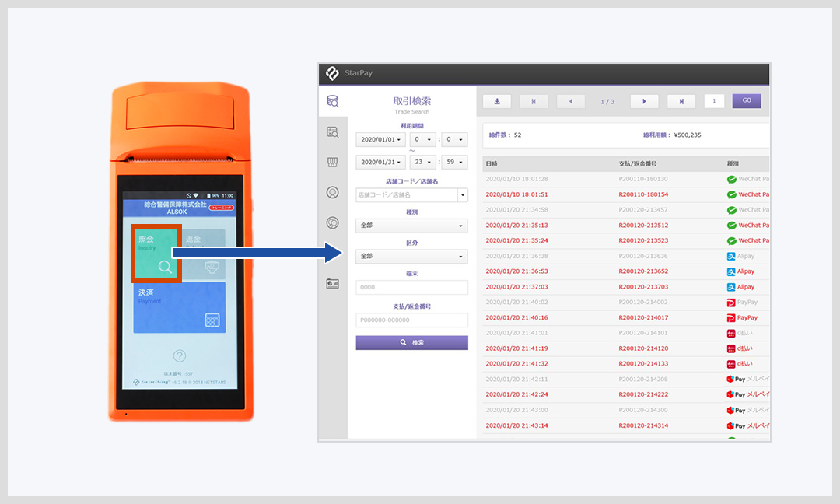The width and height of the screenshot is (840, 504).
Task: Click PayPay icon in row R200120-214017
Action: click(x=731, y=317)
